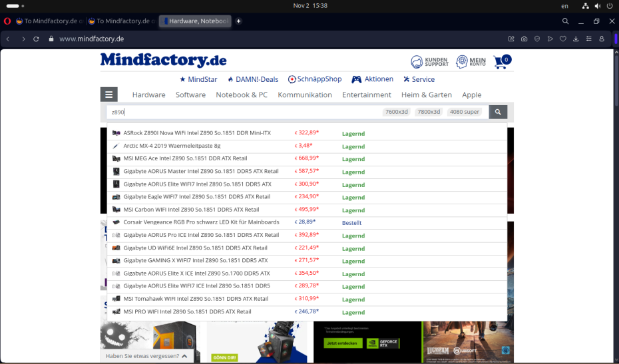
Task: Reload the page
Action: pyautogui.click(x=36, y=39)
